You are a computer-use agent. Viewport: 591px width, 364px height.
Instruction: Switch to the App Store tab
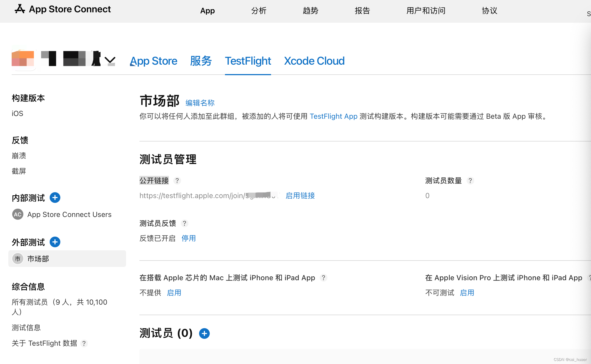[x=154, y=61]
